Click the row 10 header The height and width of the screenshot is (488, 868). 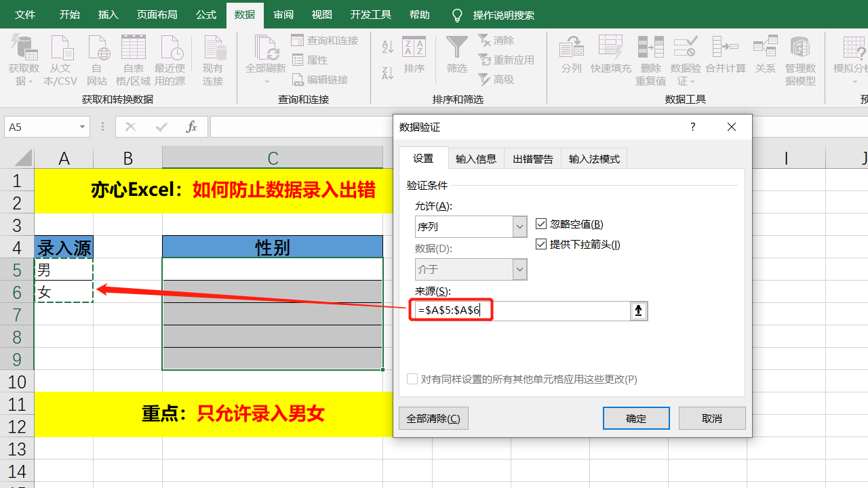point(17,381)
